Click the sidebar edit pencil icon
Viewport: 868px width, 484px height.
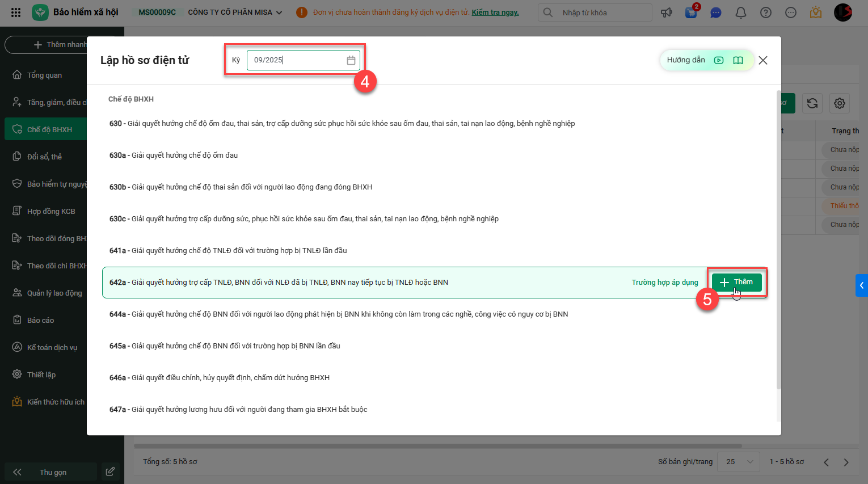(110, 472)
